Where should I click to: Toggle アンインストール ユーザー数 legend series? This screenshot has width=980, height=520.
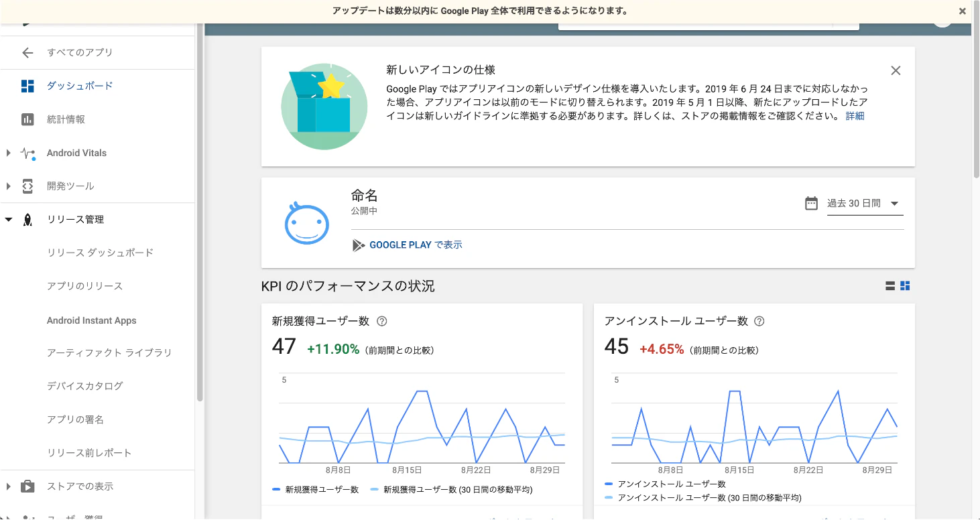(x=665, y=484)
